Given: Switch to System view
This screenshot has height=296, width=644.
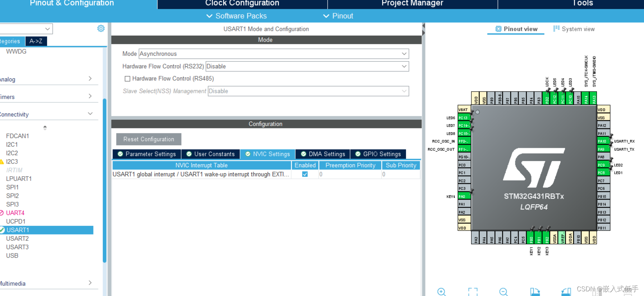Looking at the screenshot, I should [x=574, y=29].
